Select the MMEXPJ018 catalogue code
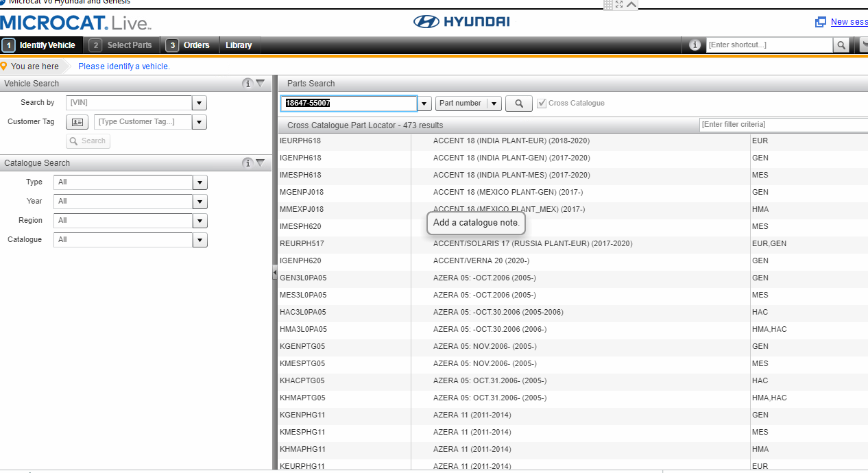Screen dimensions: 868x473 302,210
